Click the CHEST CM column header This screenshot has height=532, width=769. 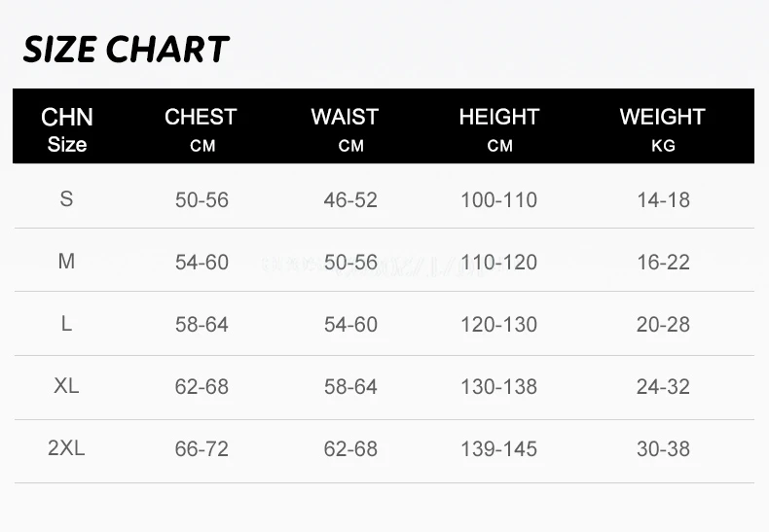(x=201, y=129)
